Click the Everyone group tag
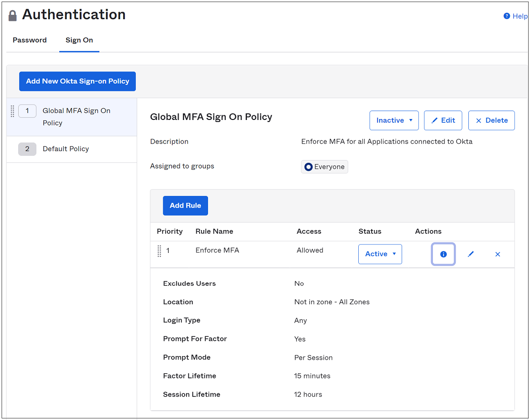This screenshot has width=529, height=420. 329,167
